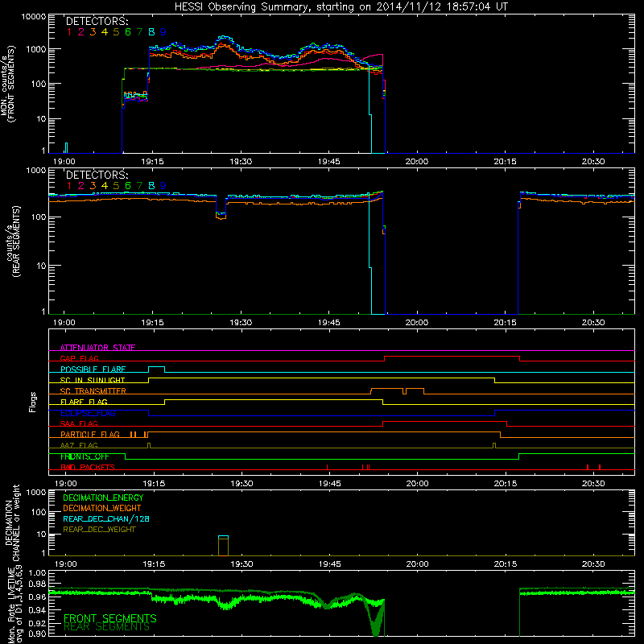
Task: Click the POSSIBLE_FLARE pulse near 19:15
Action: coord(156,369)
